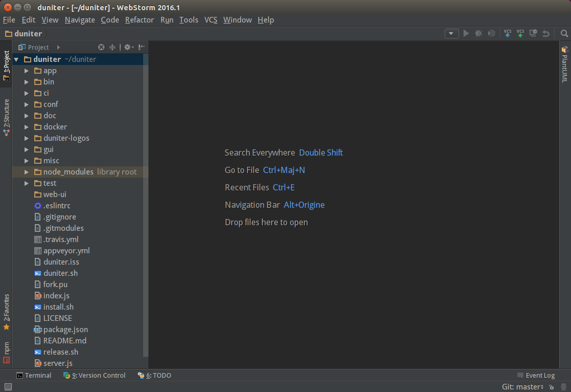Expand the bin folder arrow

click(26, 82)
